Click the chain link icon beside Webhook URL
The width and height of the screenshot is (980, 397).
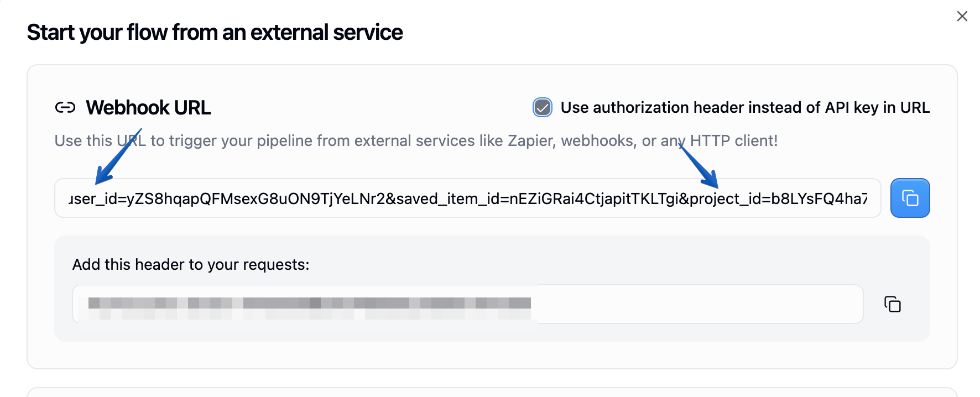pos(65,107)
